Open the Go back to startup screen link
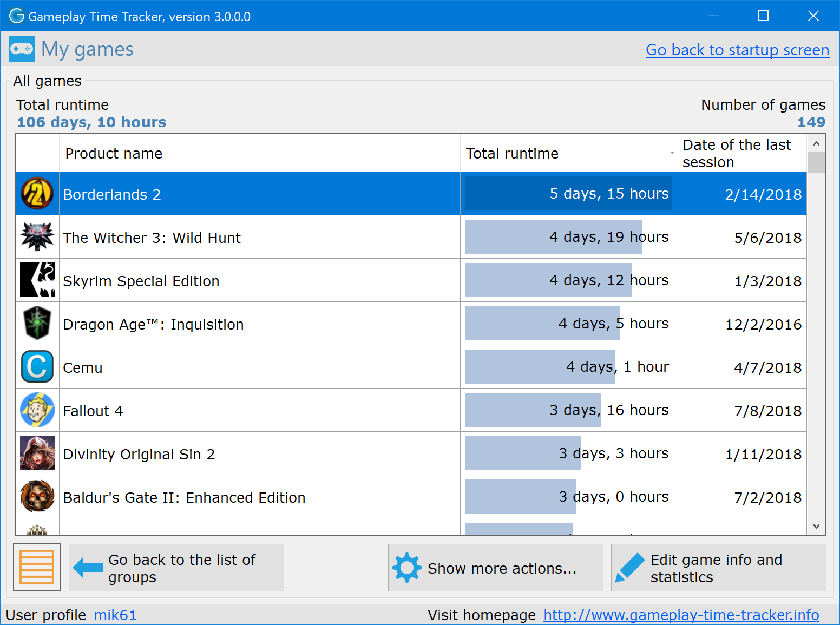Image resolution: width=840 pixels, height=625 pixels. [737, 49]
